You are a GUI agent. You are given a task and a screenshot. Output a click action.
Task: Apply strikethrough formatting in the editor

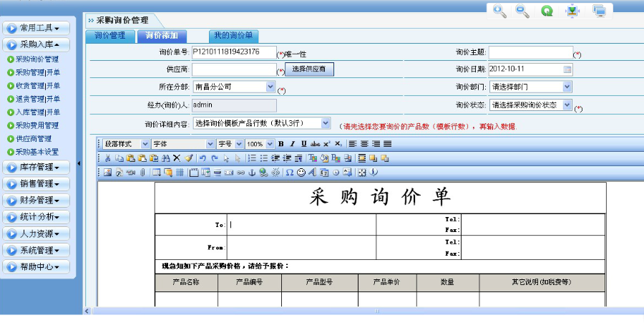(316, 144)
